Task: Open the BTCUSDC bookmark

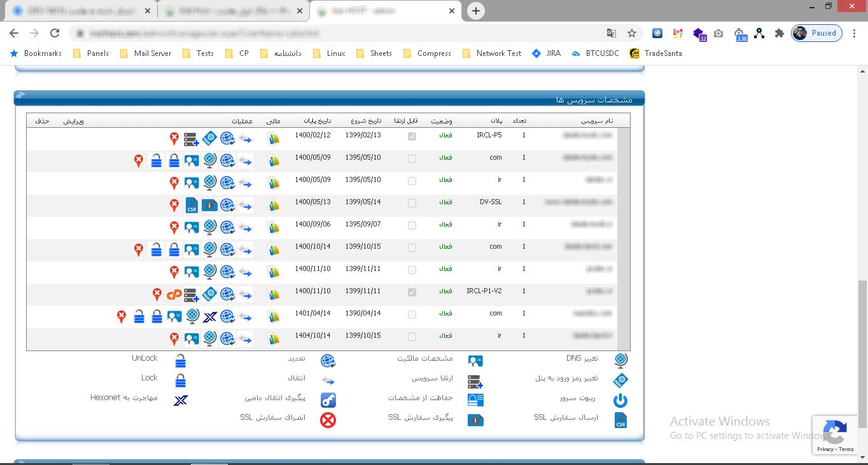Action: point(595,53)
